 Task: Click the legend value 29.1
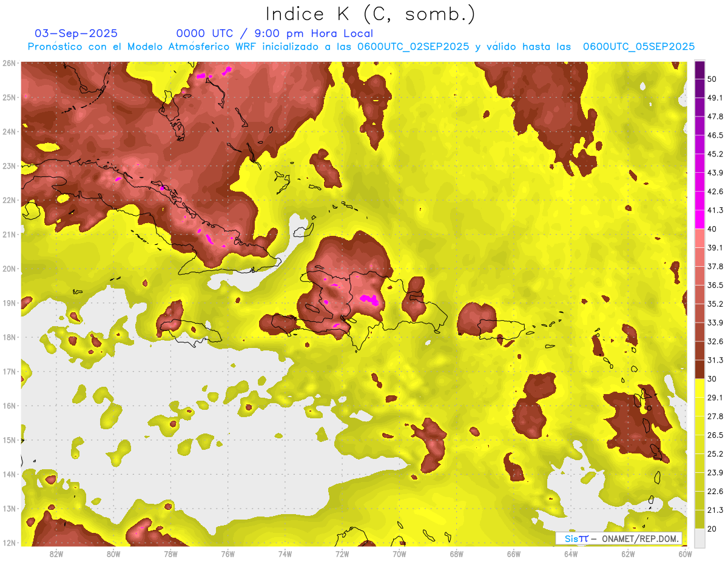(715, 398)
